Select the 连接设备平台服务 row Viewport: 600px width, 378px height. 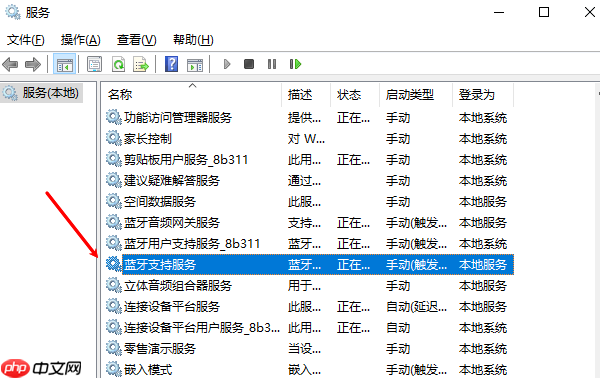tap(310, 307)
